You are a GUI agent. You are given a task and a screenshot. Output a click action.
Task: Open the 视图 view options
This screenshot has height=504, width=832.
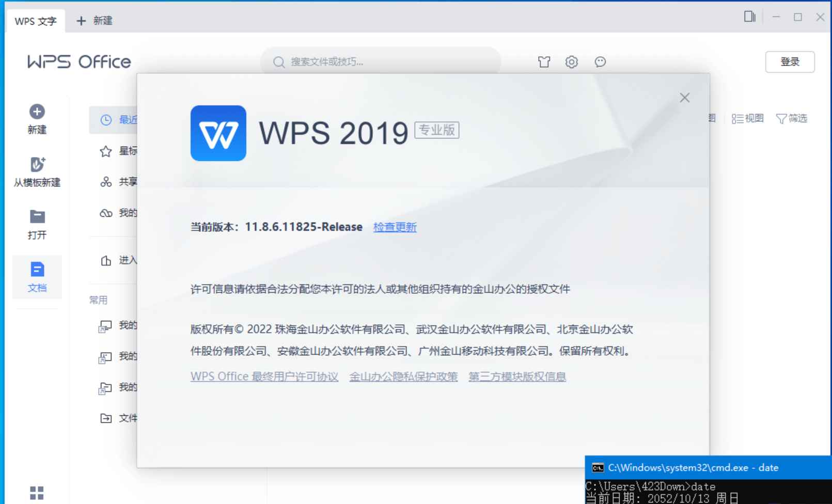click(747, 118)
